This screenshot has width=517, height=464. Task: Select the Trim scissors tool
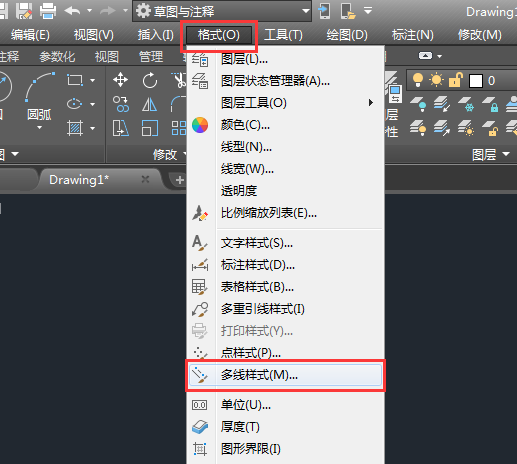(x=179, y=80)
